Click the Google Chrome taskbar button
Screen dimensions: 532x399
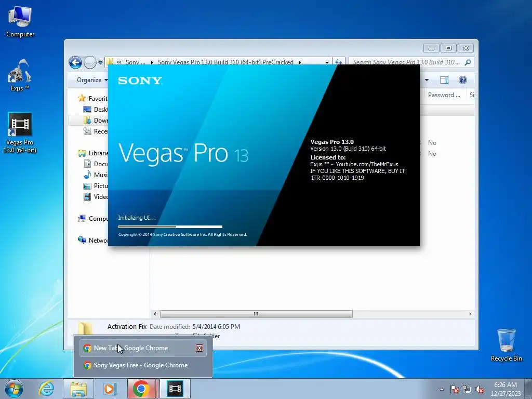click(x=141, y=389)
